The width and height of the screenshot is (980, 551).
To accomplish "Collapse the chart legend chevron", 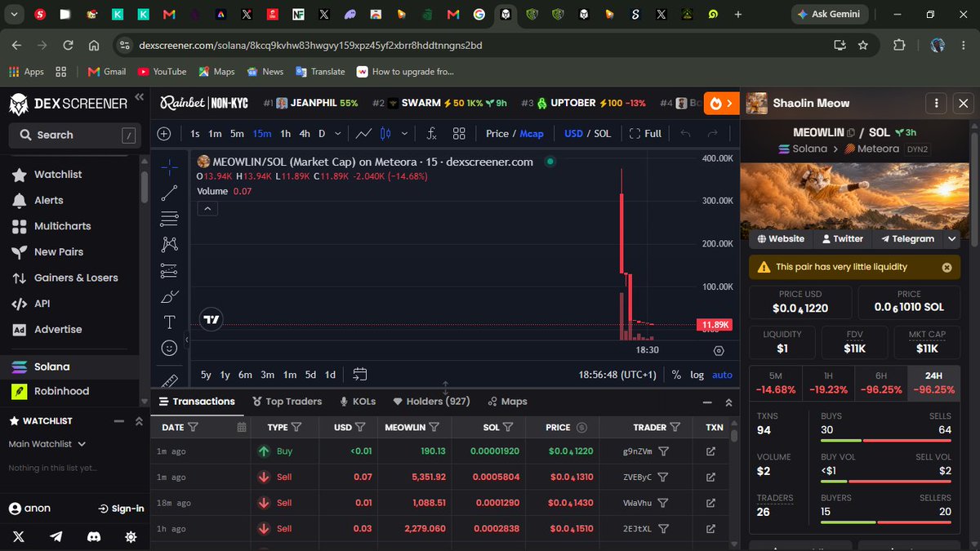I will [x=207, y=209].
